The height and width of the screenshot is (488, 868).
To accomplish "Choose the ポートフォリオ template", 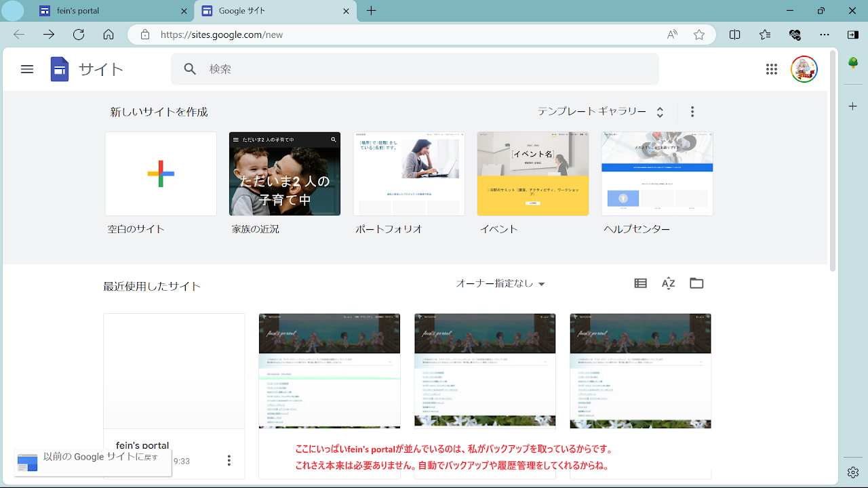I will click(409, 174).
